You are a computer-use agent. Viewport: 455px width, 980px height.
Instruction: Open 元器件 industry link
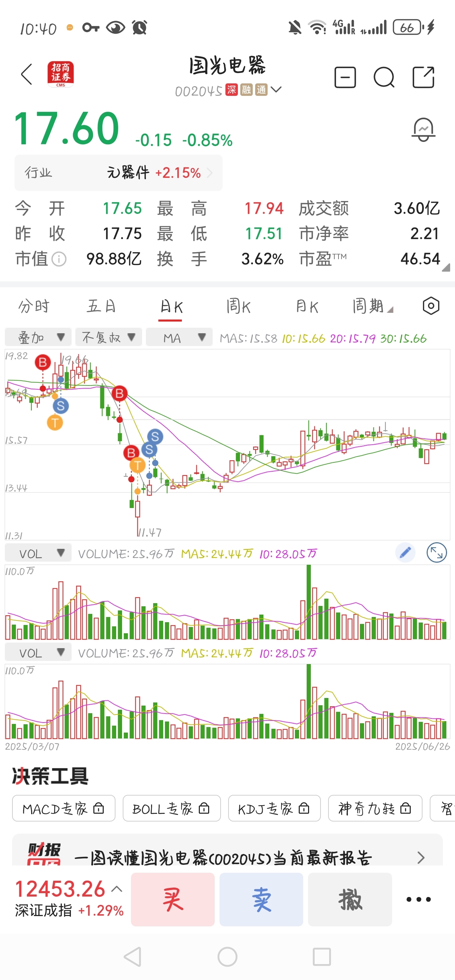tap(119, 173)
